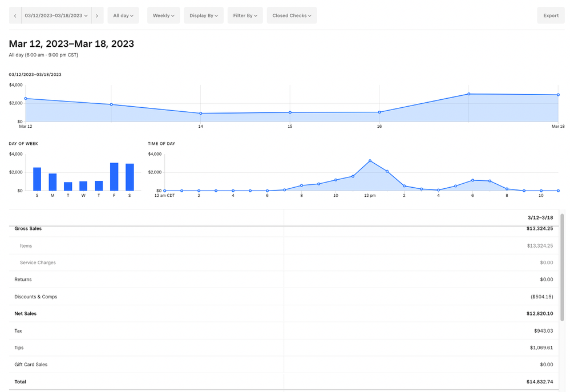Go to the previous week using the left arrow
Screen dimensions: 570x392
pyautogui.click(x=15, y=15)
